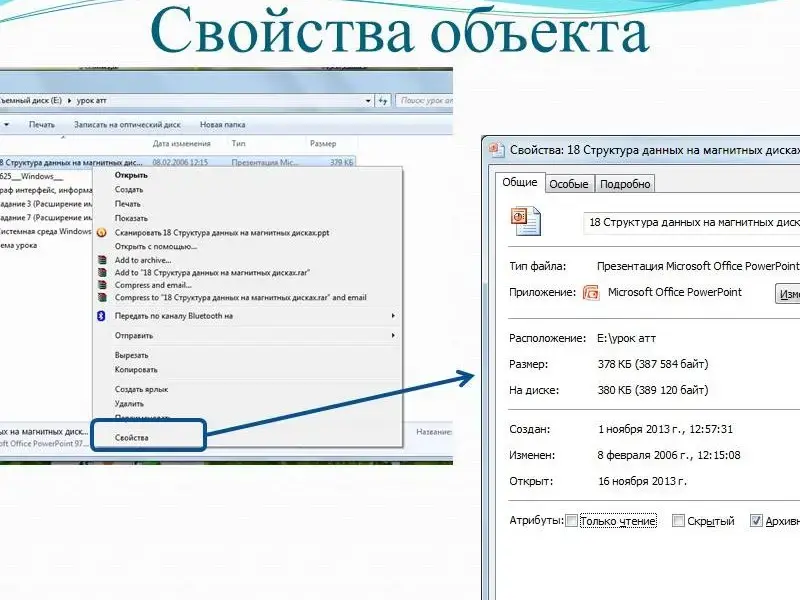Click the WinRAR icon next to 'Add to archive...'
This screenshot has width=800, height=600.
pos(101,260)
